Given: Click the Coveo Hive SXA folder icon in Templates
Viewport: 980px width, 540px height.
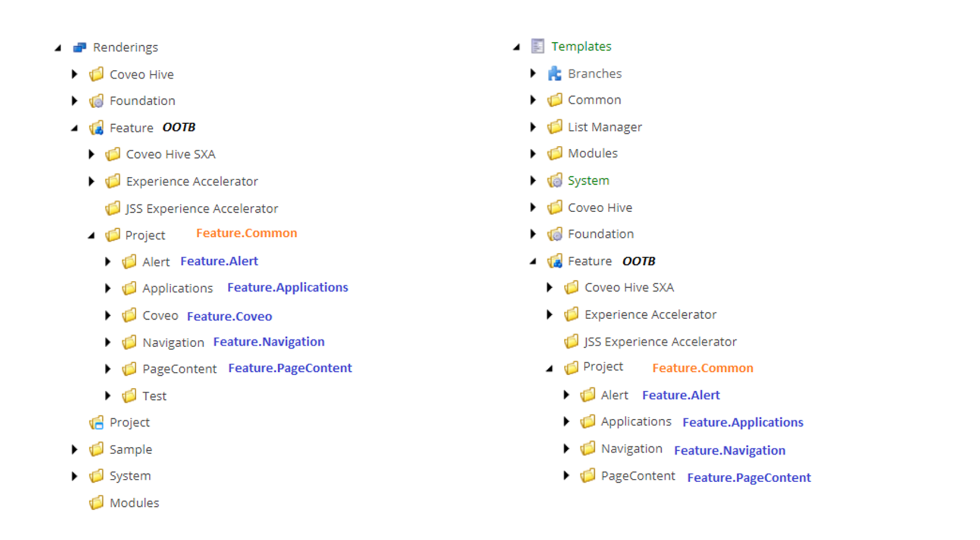Looking at the screenshot, I should tap(571, 287).
